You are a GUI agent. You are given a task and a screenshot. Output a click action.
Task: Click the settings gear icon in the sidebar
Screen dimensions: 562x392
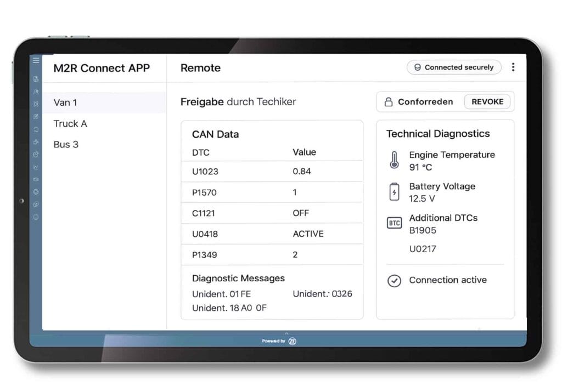click(36, 192)
